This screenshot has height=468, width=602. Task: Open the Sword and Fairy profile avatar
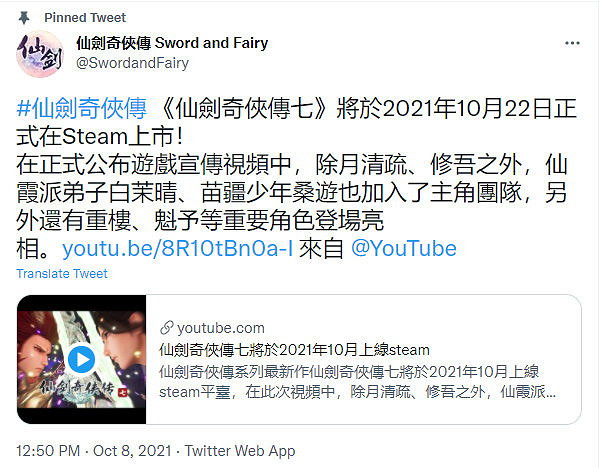[40, 54]
